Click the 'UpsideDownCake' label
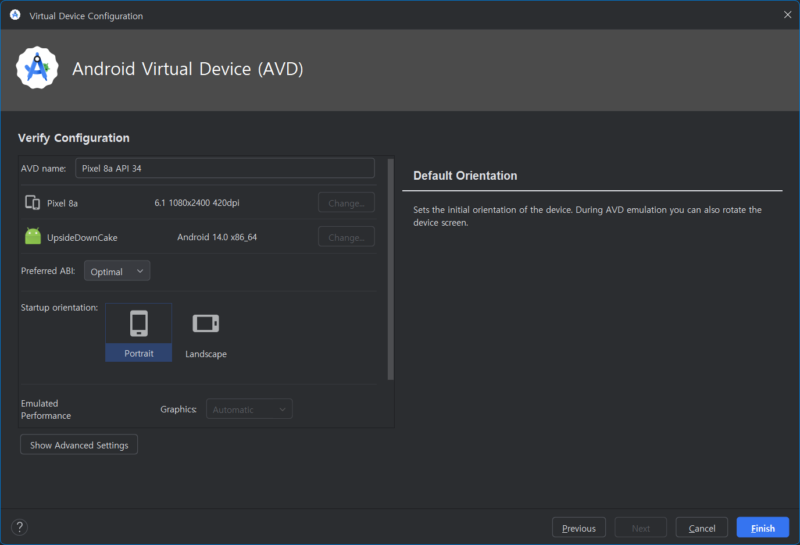800x545 pixels. (x=82, y=237)
